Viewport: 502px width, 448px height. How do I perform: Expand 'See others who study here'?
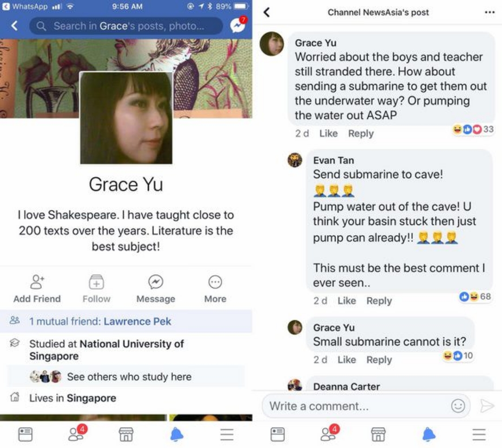129,376
